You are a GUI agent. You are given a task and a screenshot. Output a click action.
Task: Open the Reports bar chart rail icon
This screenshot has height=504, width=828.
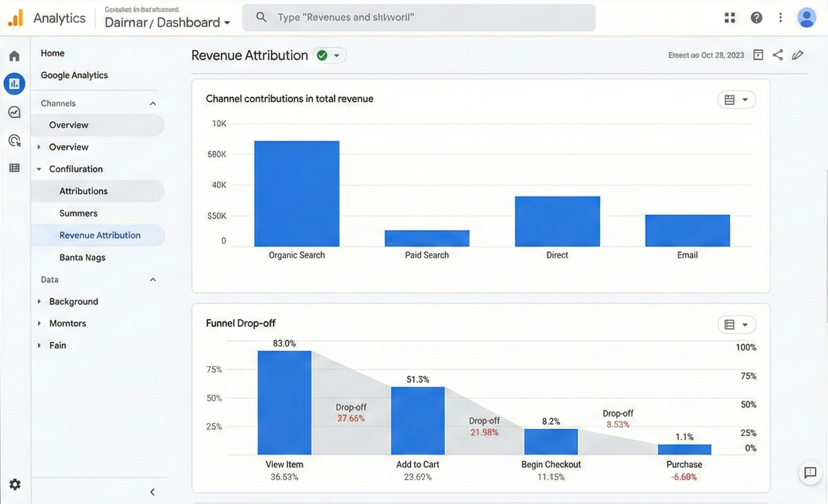pos(14,84)
